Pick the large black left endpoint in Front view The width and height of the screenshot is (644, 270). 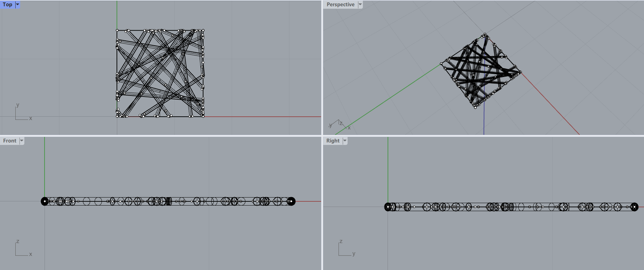[45, 201]
